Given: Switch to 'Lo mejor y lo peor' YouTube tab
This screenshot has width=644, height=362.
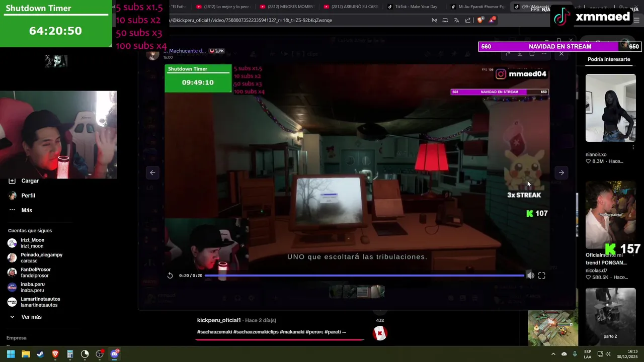Looking at the screenshot, I should [x=223, y=7].
